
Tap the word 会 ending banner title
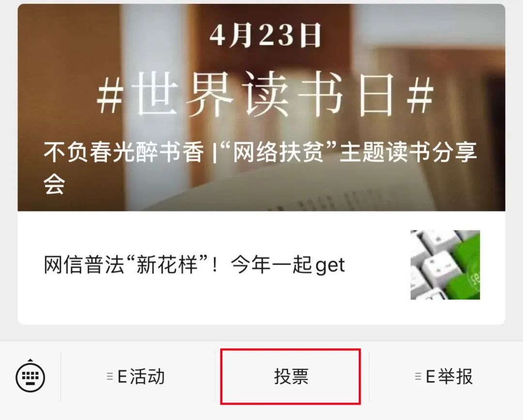(54, 184)
